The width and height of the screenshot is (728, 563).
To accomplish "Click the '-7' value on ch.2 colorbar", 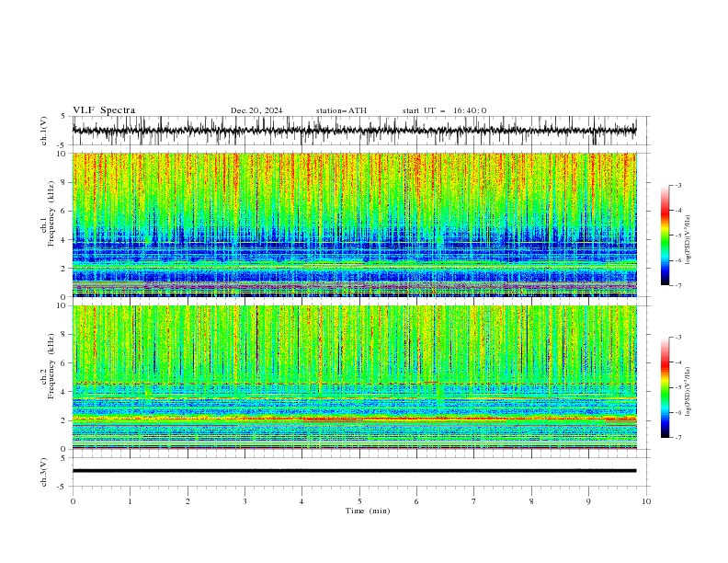I will 678,437.
